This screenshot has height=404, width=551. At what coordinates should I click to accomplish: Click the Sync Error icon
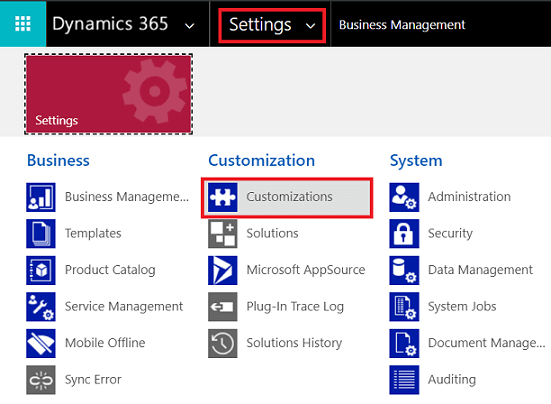tap(41, 380)
